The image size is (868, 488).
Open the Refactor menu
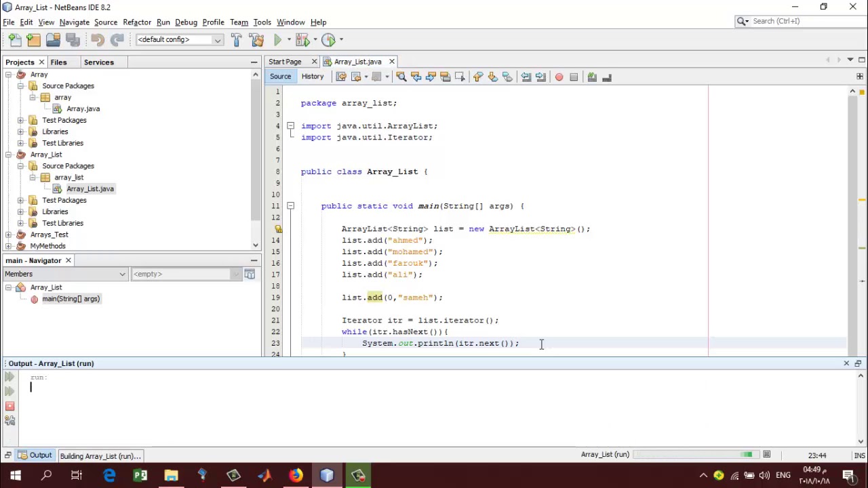pos(137,22)
